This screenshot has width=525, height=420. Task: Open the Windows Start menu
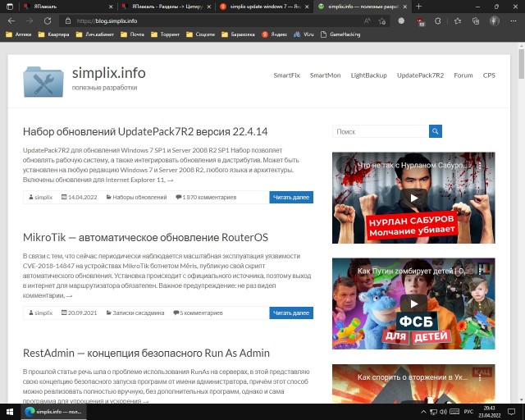coord(10,412)
